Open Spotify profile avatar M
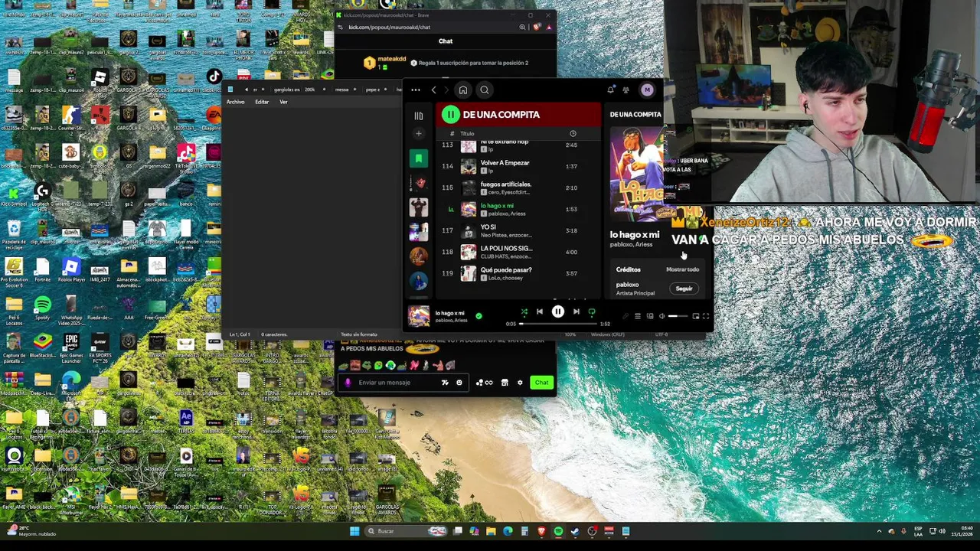The image size is (980, 551). pos(647,90)
